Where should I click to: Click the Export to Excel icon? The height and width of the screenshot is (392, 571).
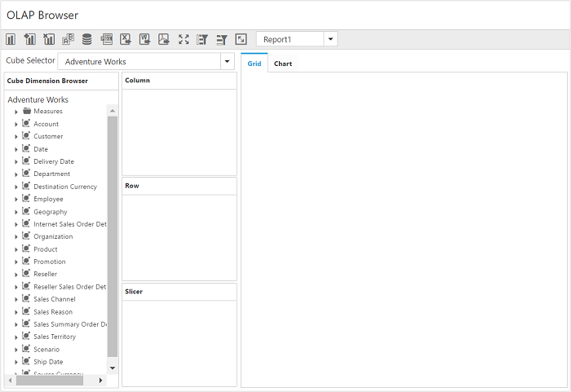click(x=126, y=39)
